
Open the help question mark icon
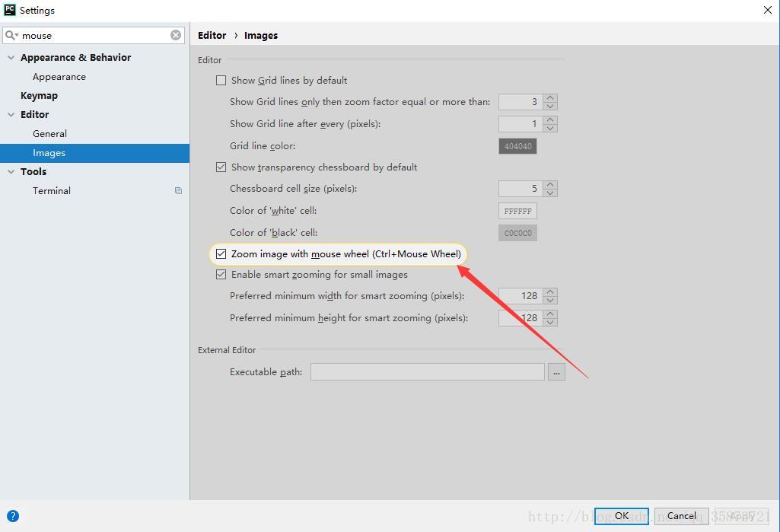point(13,515)
